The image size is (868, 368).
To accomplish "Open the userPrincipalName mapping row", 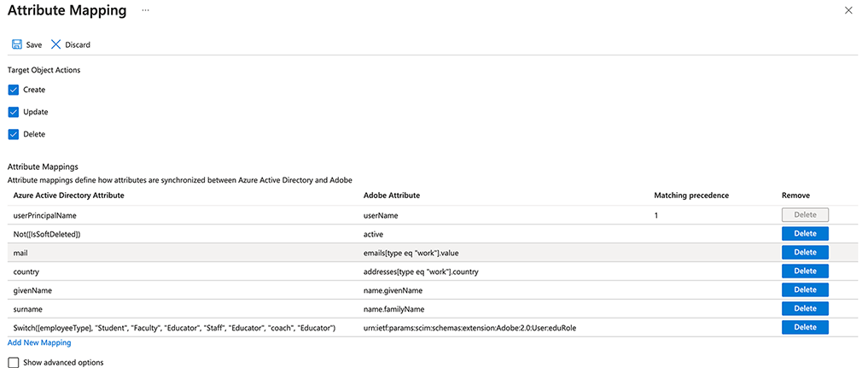I will 46,216.
